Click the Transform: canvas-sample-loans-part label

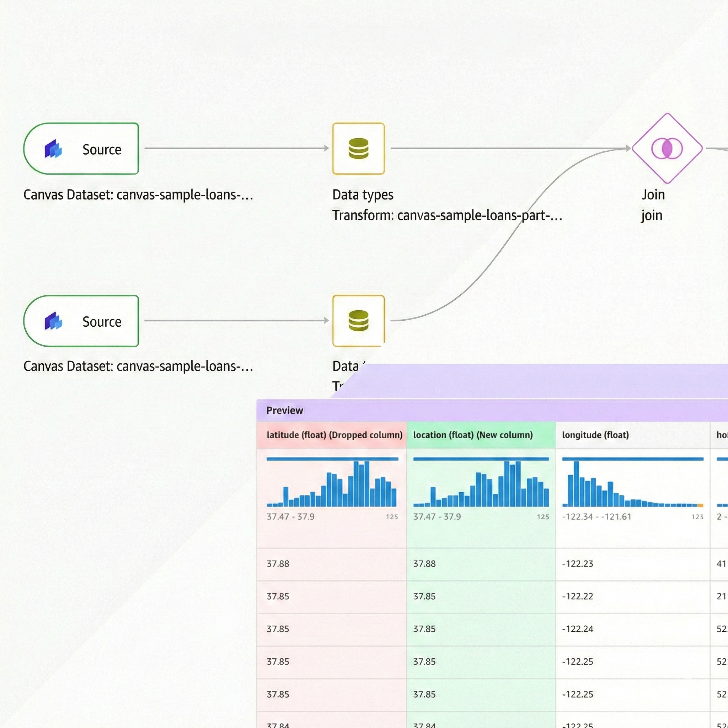pos(447,215)
